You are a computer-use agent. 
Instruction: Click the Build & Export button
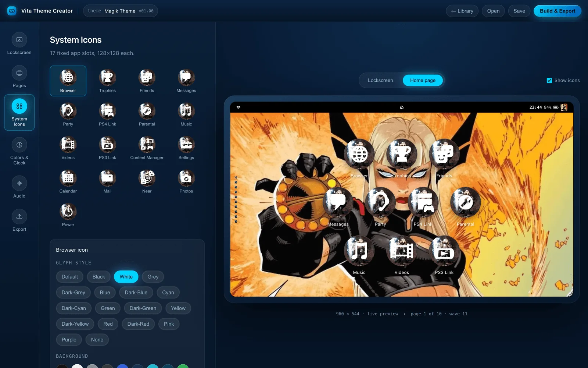pos(557,11)
